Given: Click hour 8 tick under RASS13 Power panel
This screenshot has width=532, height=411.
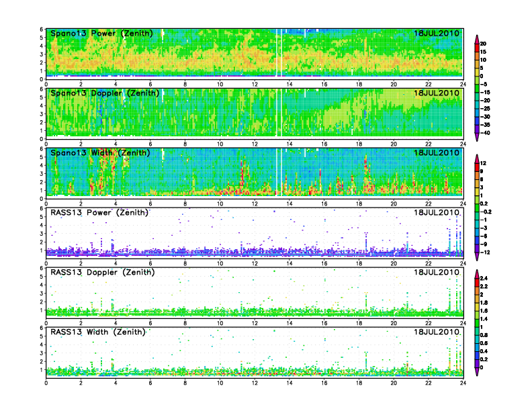Looking at the screenshot, I should point(185,263).
